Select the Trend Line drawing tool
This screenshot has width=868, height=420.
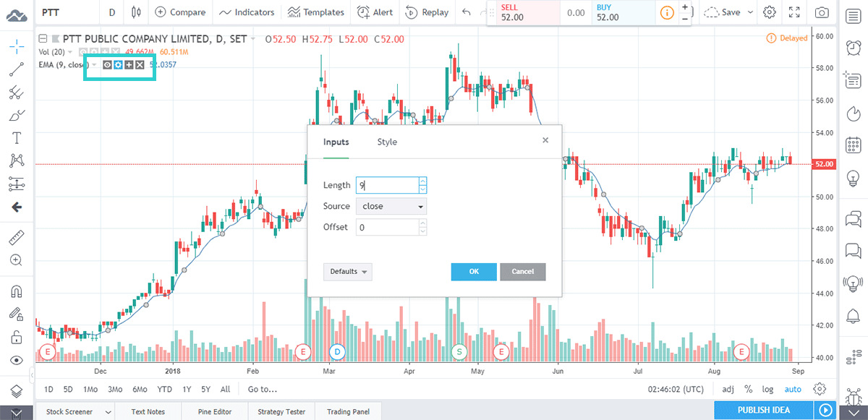16,69
